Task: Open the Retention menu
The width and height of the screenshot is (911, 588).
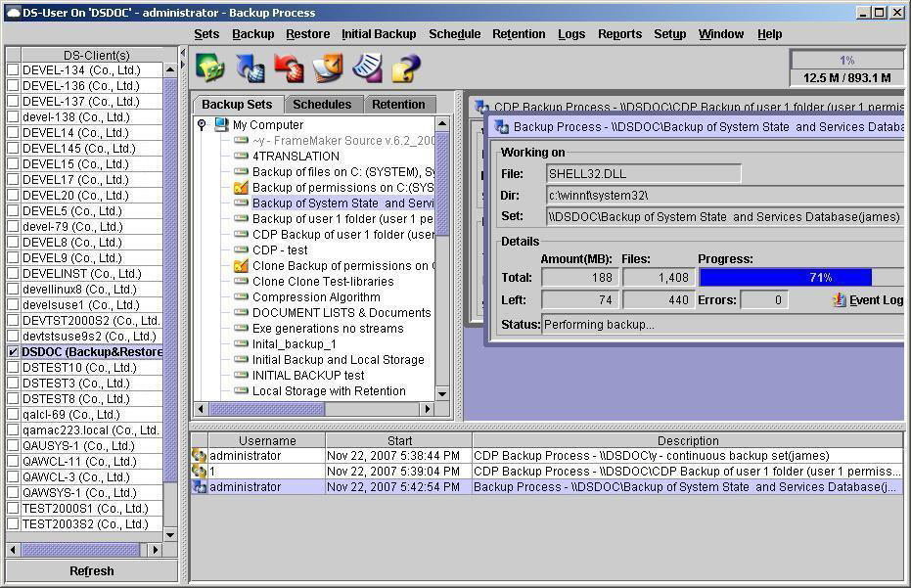Action: coord(519,34)
